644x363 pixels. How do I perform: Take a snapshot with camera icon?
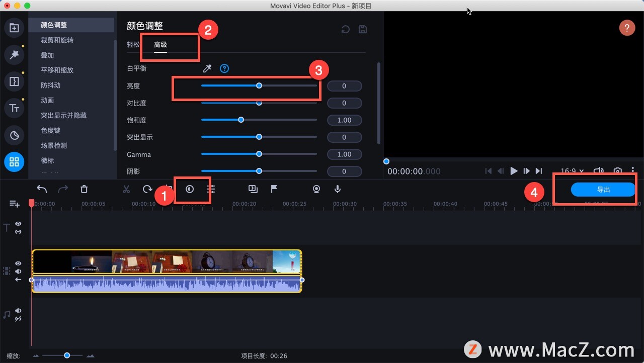tap(617, 171)
